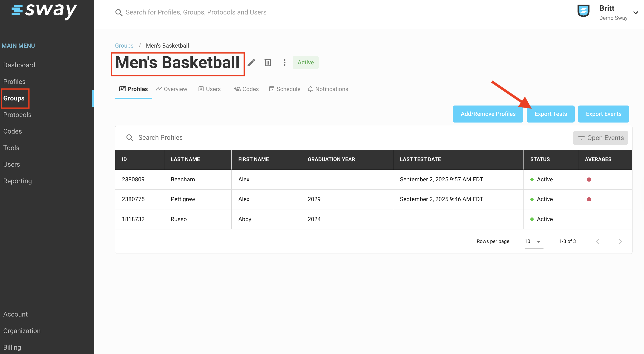Expand the Britt user account dropdown
This screenshot has width=644, height=354.
coord(636,12)
